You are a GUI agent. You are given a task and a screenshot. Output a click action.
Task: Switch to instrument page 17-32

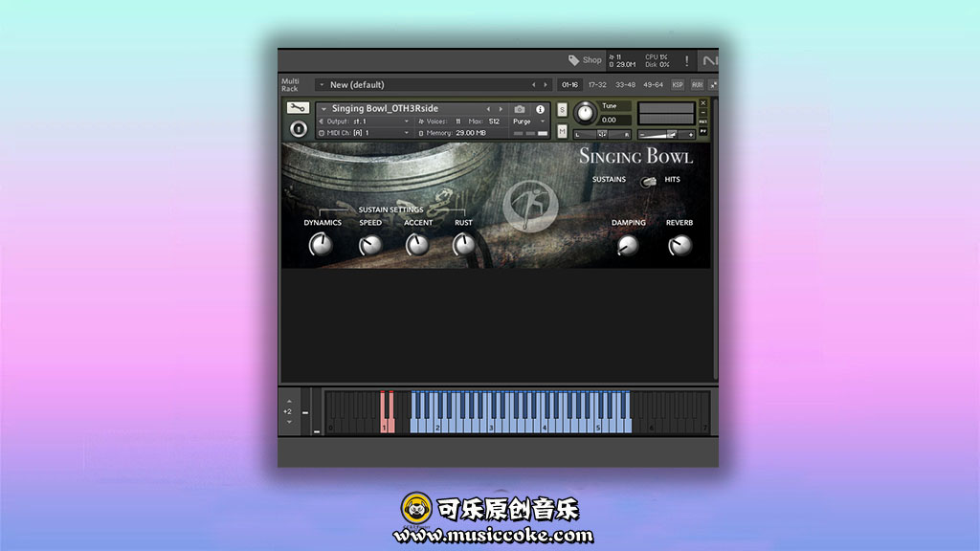(x=597, y=85)
